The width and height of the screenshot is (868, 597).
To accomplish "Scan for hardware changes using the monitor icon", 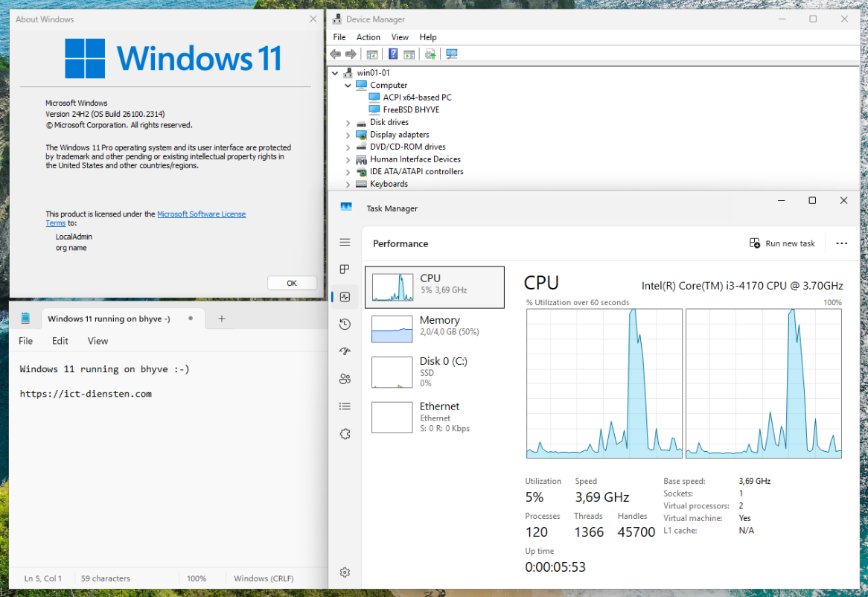I will click(x=452, y=54).
